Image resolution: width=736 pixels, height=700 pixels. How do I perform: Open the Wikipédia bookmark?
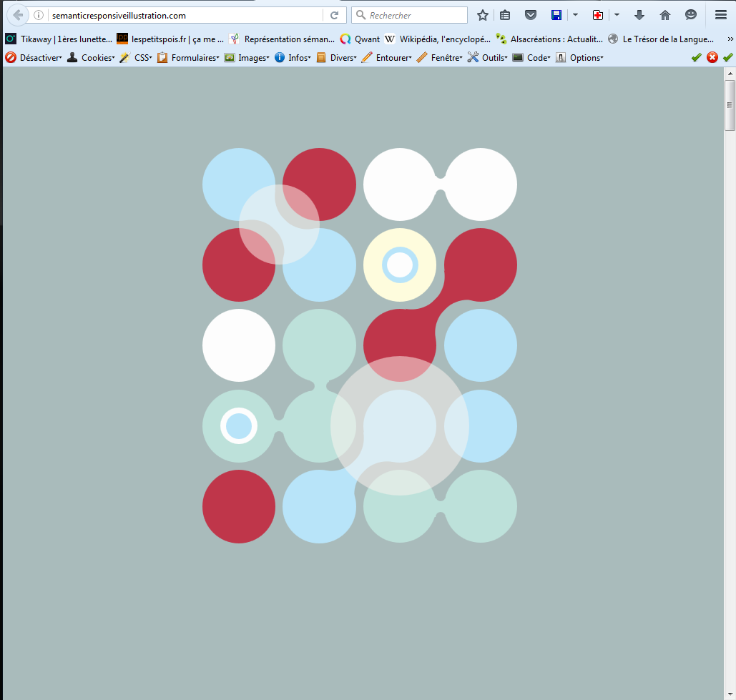[438, 39]
